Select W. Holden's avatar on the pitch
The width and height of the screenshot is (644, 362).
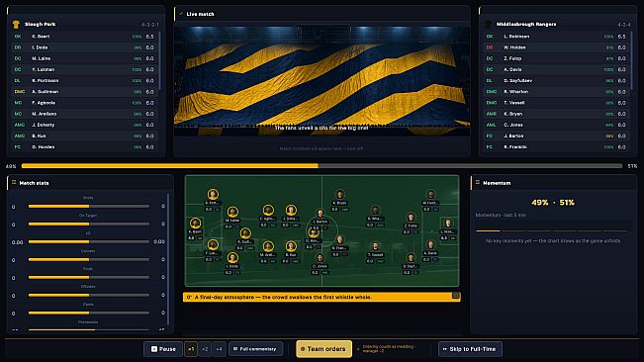(430, 194)
